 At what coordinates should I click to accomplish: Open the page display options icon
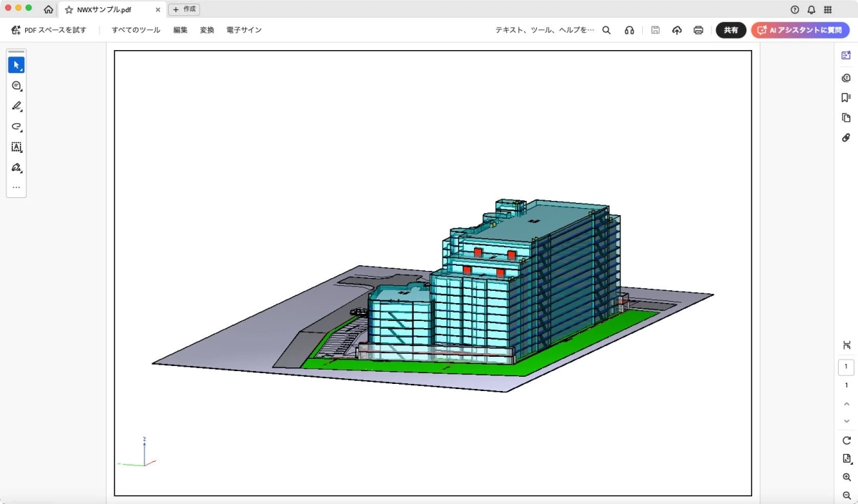(x=847, y=459)
